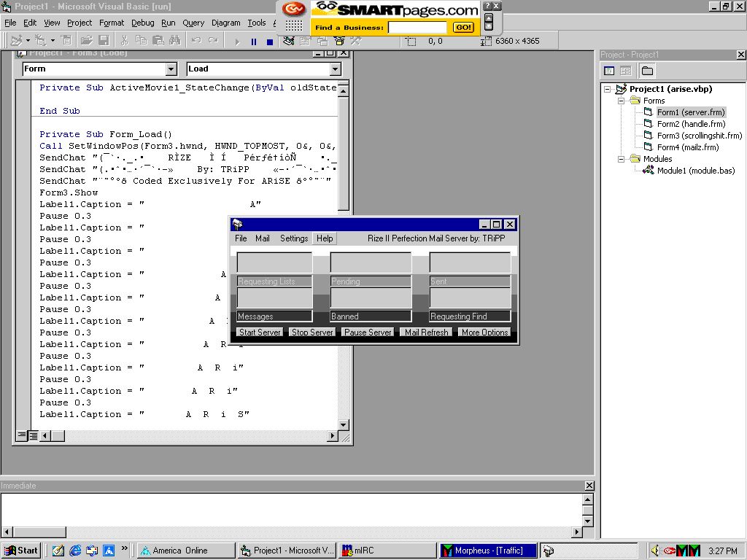The height and width of the screenshot is (560, 747).
Task: Open the Form object dropdown
Action: [171, 69]
